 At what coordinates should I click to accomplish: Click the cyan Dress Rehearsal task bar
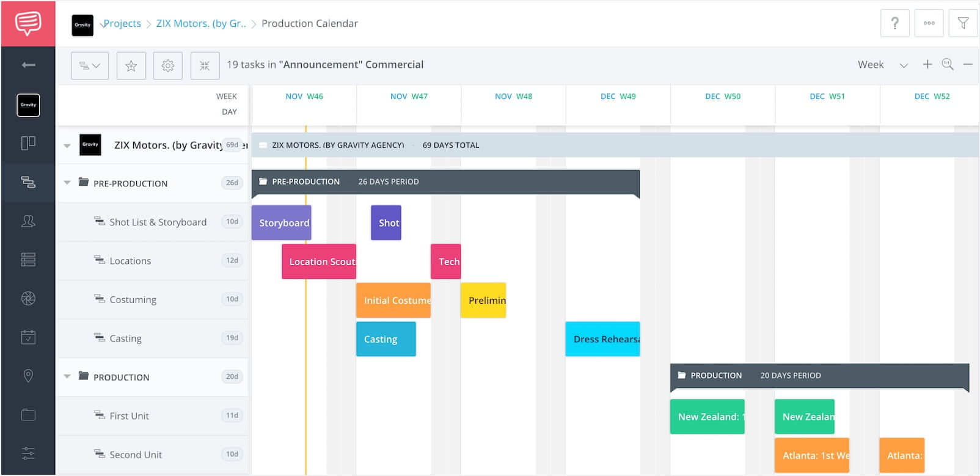[603, 339]
